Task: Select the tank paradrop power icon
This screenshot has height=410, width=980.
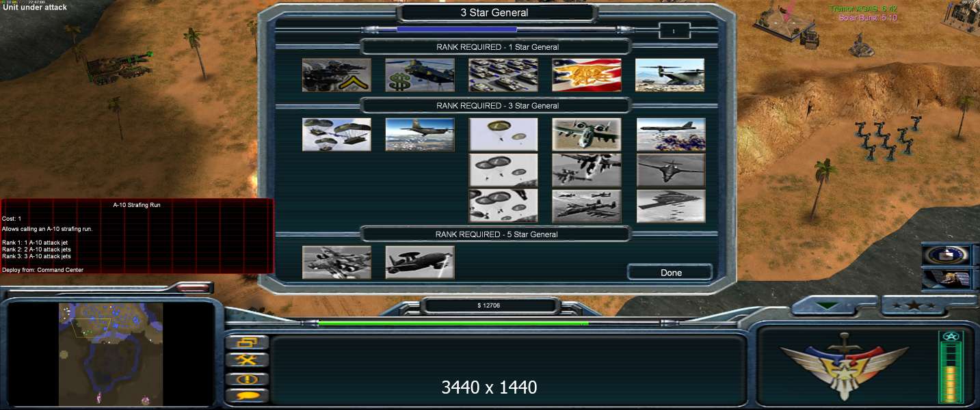Action: click(x=336, y=135)
